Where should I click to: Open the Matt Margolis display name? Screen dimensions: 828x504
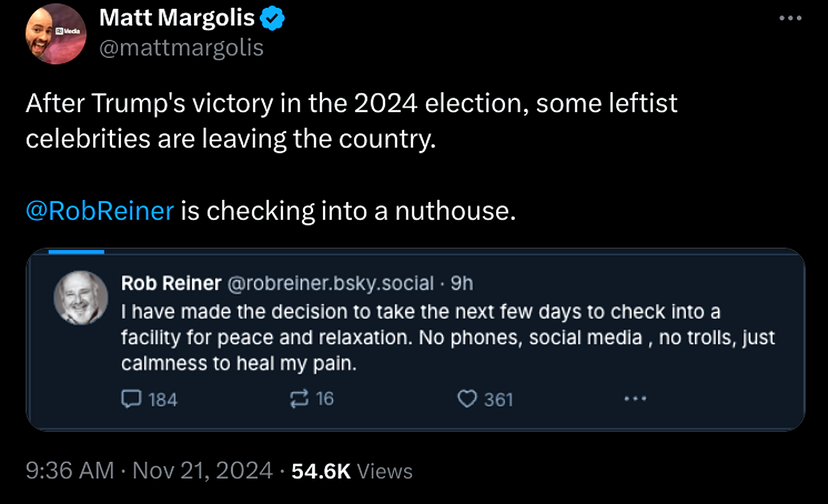[177, 18]
